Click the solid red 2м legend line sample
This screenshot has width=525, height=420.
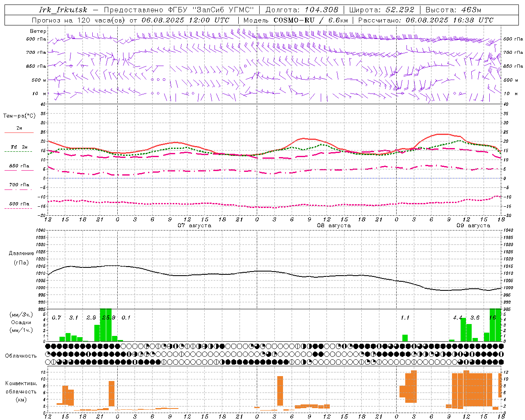point(19,133)
